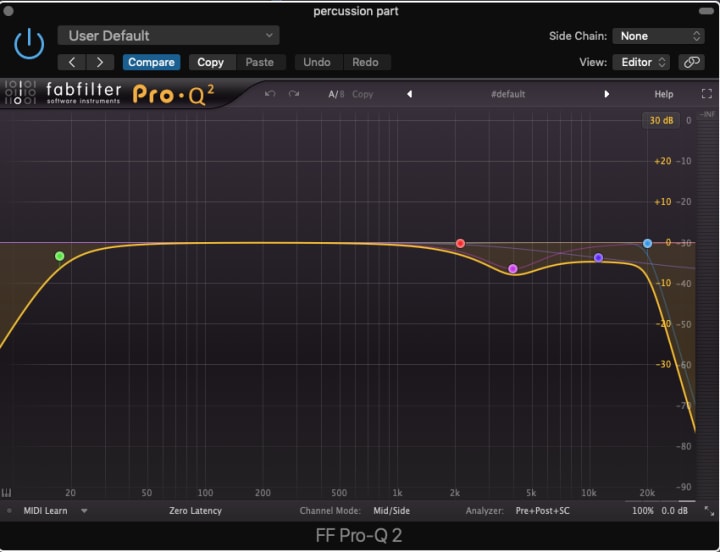
Task: Click the 100% output scale value
Action: tap(643, 511)
